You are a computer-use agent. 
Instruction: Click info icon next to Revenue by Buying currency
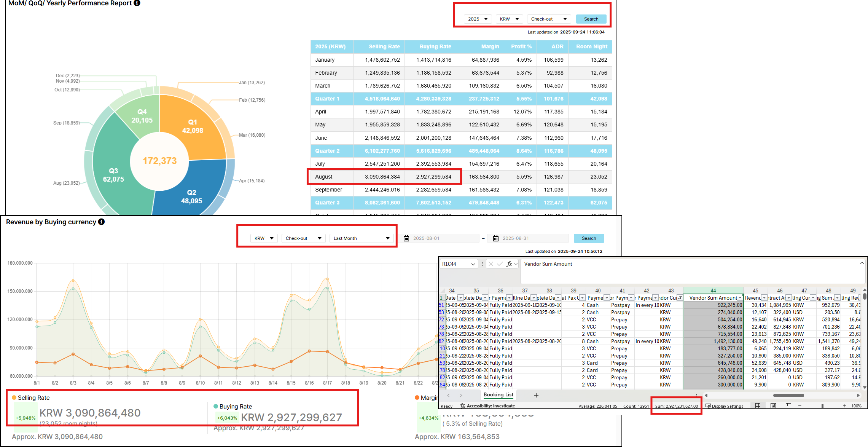[101, 222]
